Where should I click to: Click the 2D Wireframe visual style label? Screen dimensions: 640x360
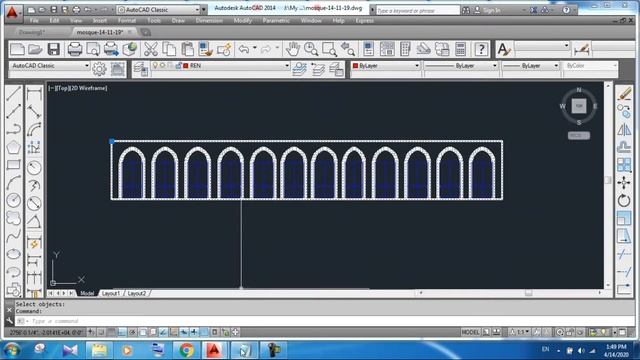(x=89, y=88)
